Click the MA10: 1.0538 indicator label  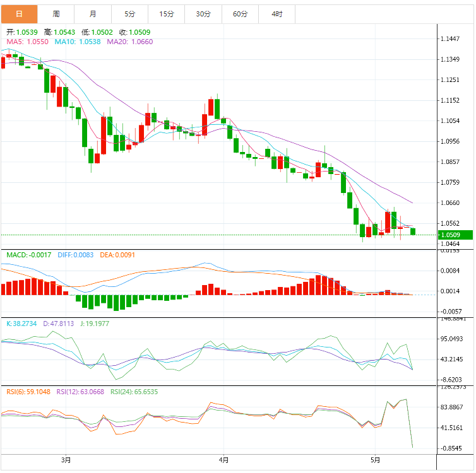(x=78, y=42)
